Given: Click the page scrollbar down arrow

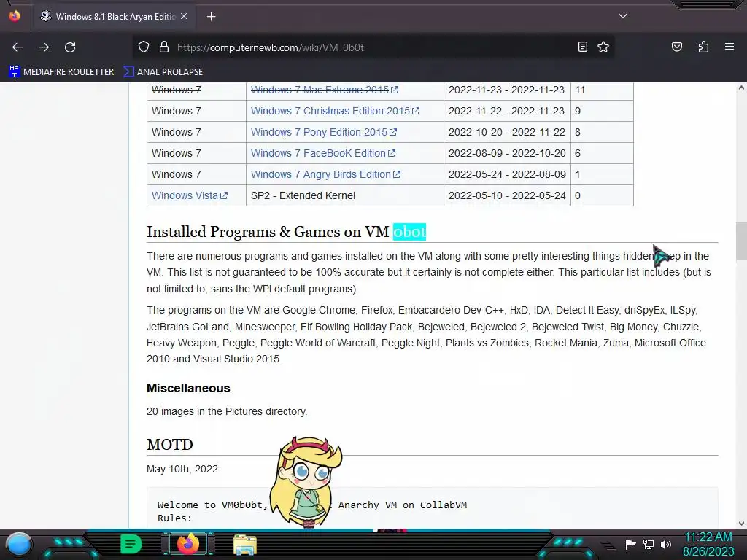Looking at the screenshot, I should (741, 524).
